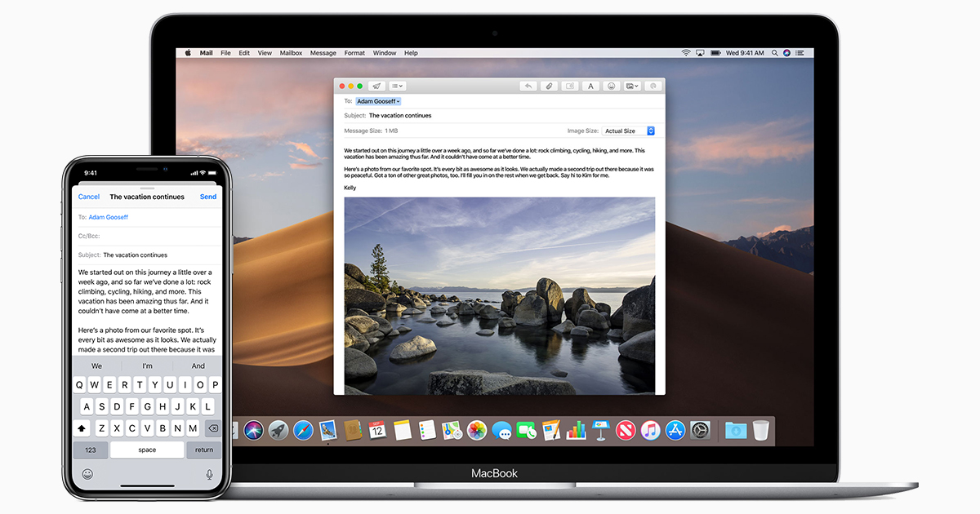Tap Send on the iPhone email
Viewport: 980px width, 514px height.
[x=208, y=197]
